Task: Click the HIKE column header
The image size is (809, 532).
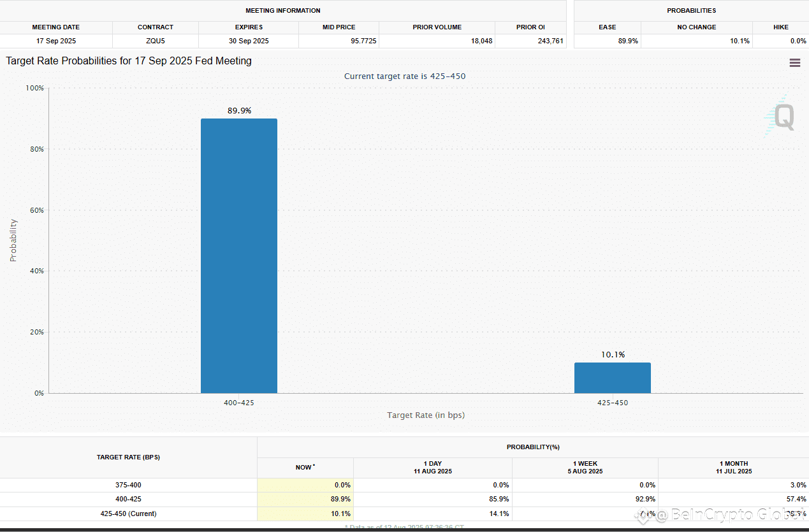Action: tap(781, 27)
